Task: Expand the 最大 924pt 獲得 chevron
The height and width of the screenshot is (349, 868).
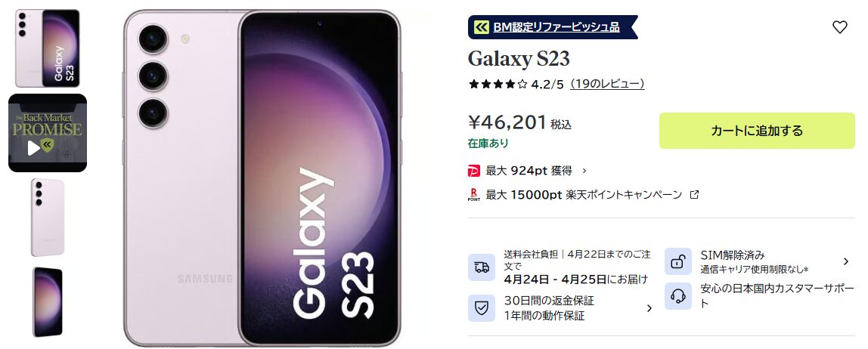Action: (584, 171)
